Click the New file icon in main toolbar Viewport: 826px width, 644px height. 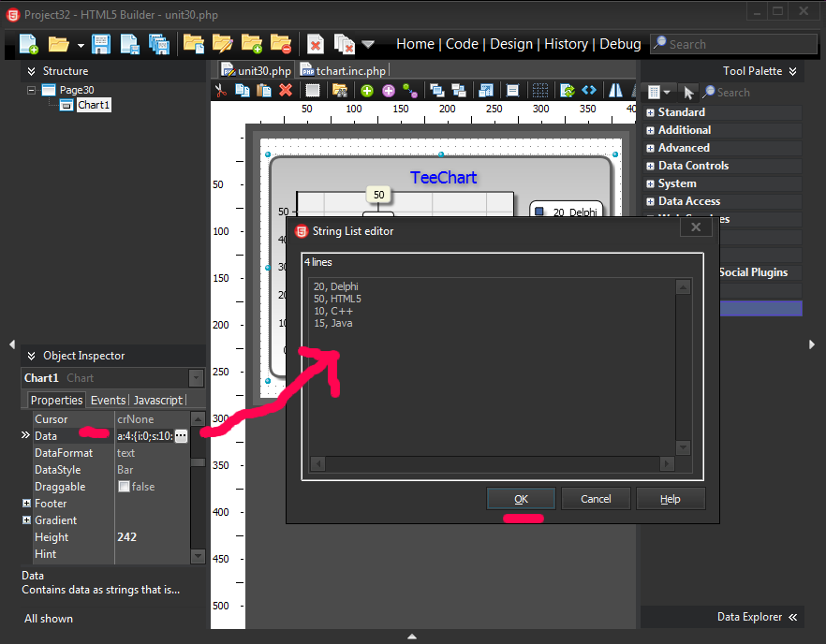pos(29,44)
